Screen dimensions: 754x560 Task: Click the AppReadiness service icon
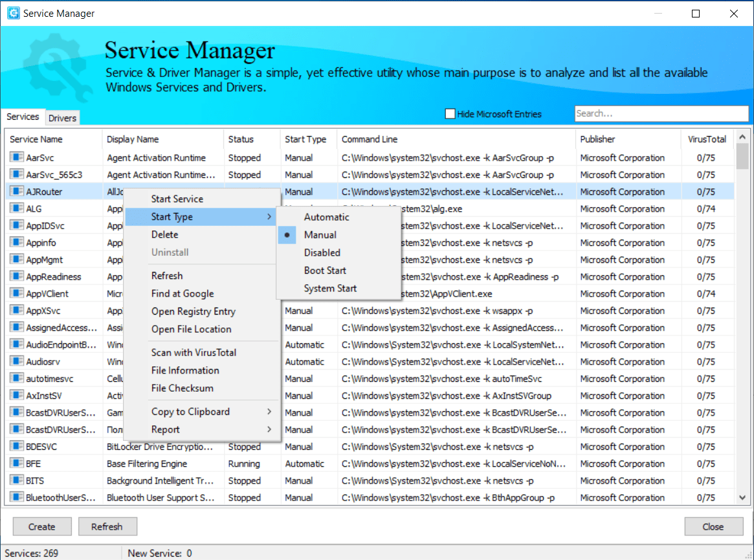point(17,276)
